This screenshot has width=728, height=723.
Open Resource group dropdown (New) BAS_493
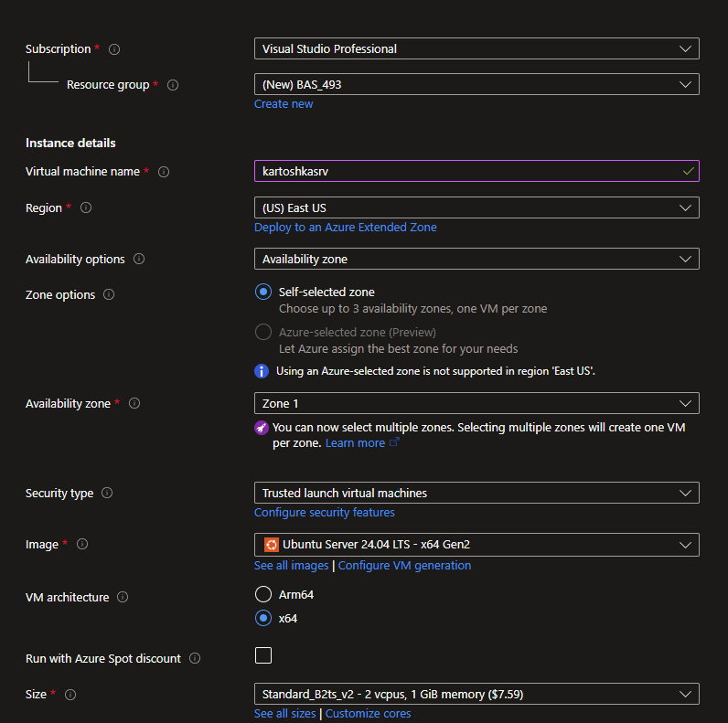point(476,84)
